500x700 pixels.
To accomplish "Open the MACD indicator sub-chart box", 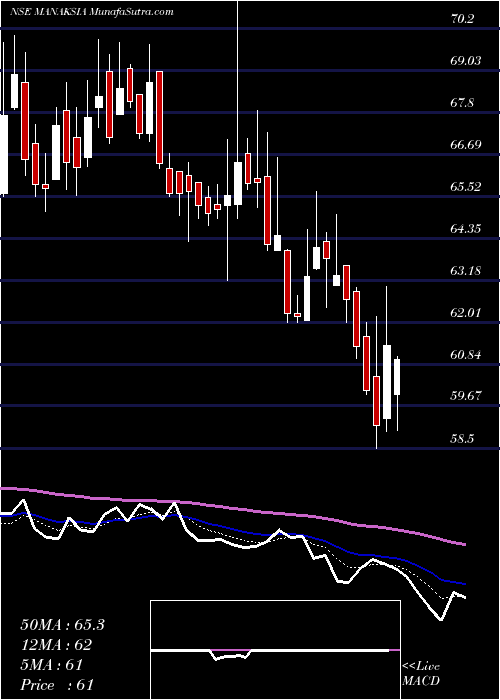I will (275, 650).
